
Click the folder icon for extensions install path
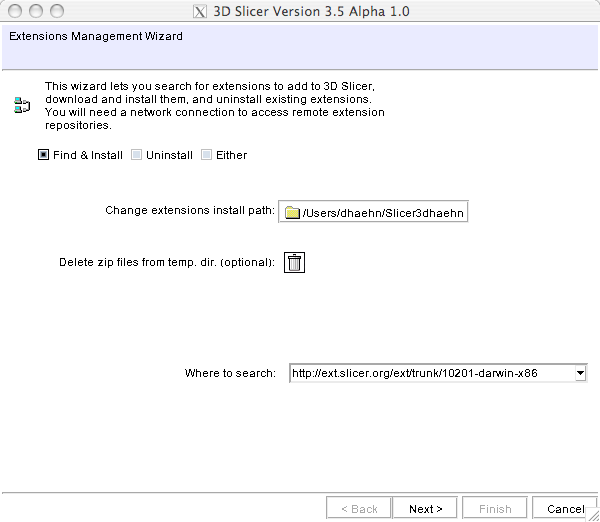pyautogui.click(x=292, y=212)
